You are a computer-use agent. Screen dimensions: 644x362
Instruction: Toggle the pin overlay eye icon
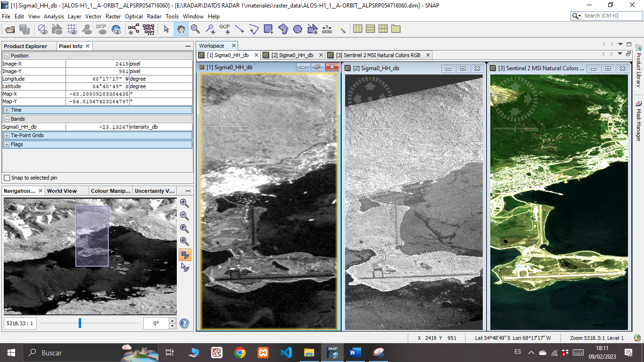click(87, 29)
